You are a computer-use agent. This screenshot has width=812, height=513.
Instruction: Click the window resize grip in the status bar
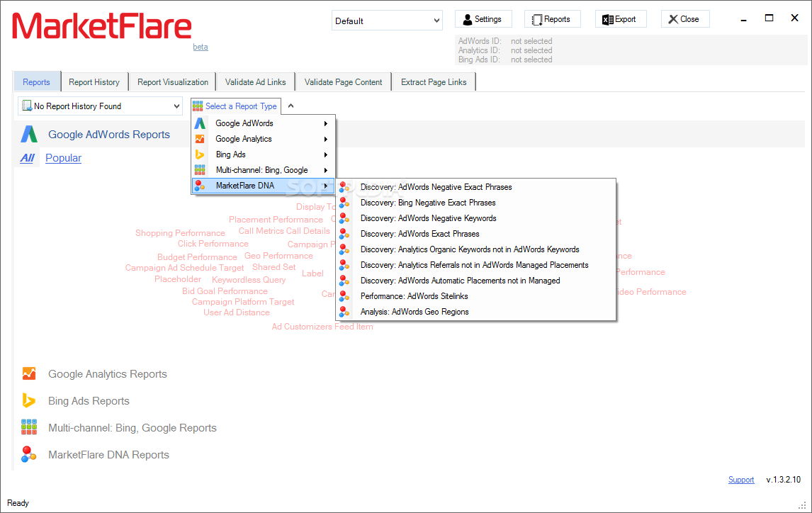[802, 506]
